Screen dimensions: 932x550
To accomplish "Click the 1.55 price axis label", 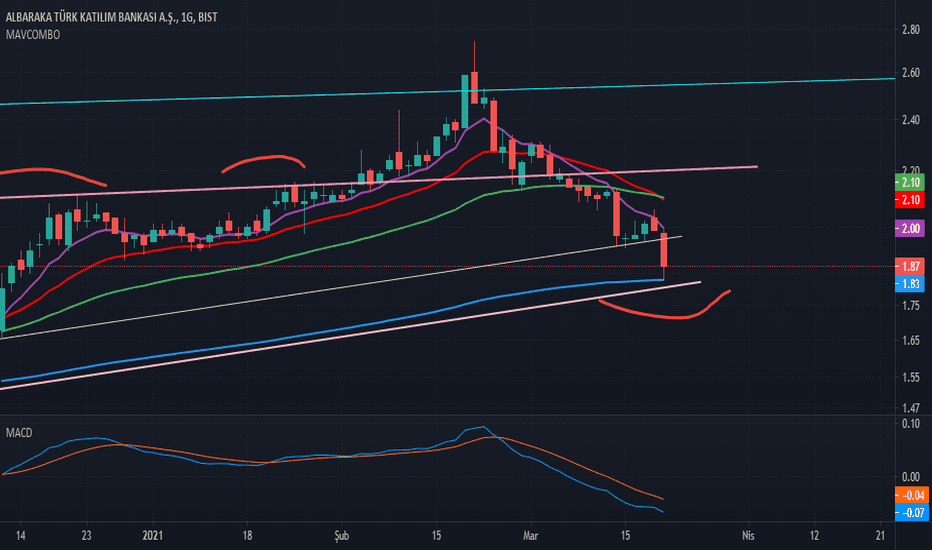I will tap(911, 378).
